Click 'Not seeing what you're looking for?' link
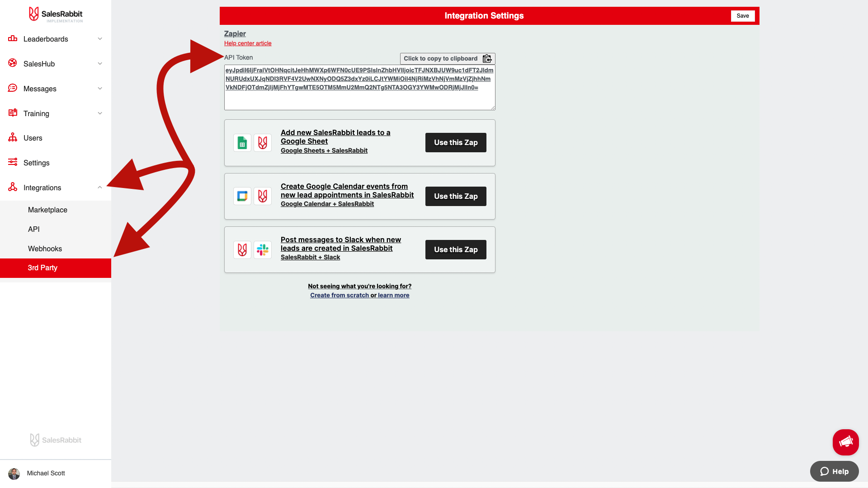 click(360, 286)
